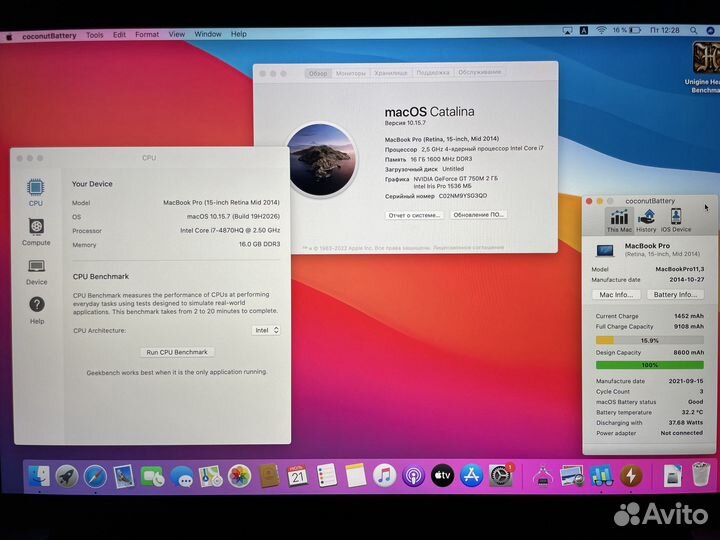
Task: Open the Trash in the Dock
Action: point(701,474)
